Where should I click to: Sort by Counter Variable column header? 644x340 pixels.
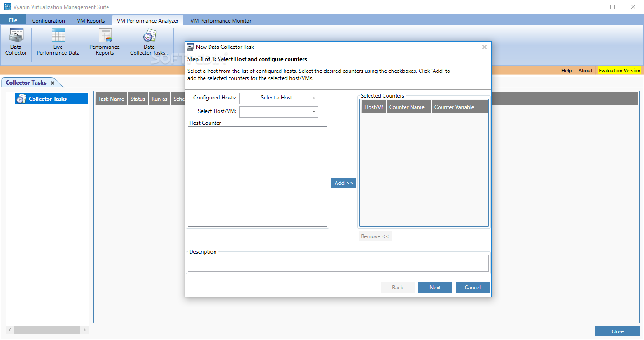point(460,107)
